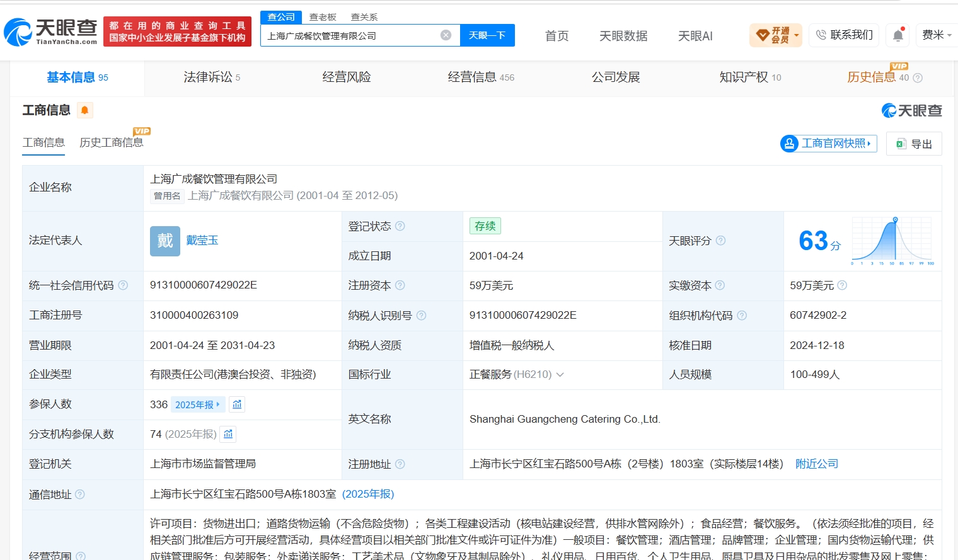Open the 公司发展 tab
The image size is (958, 560).
click(616, 77)
